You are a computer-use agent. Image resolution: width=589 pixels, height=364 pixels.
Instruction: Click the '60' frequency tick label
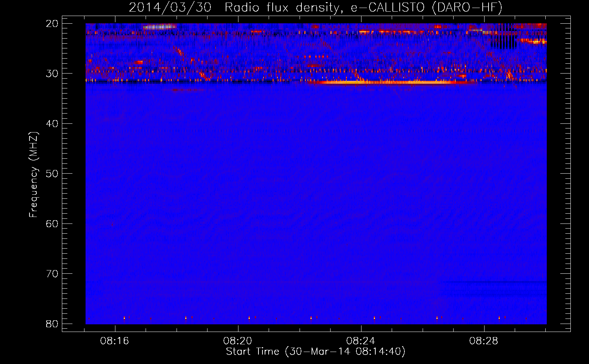(52, 223)
